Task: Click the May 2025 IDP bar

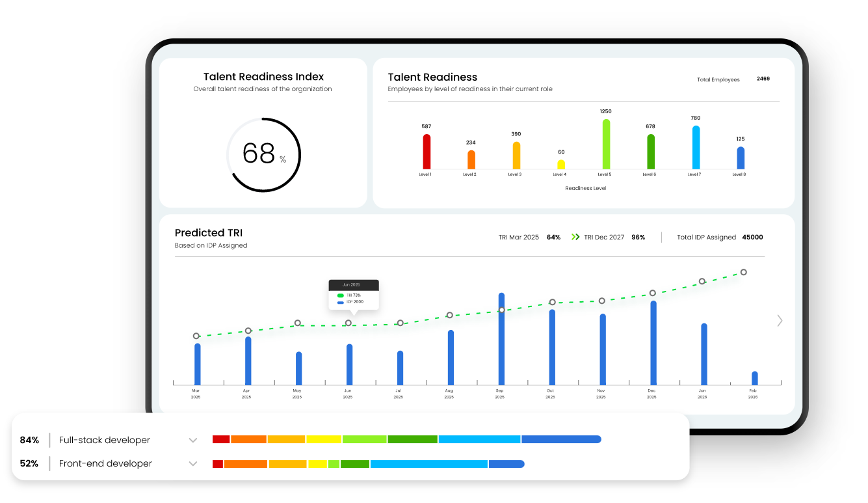Action: click(299, 368)
